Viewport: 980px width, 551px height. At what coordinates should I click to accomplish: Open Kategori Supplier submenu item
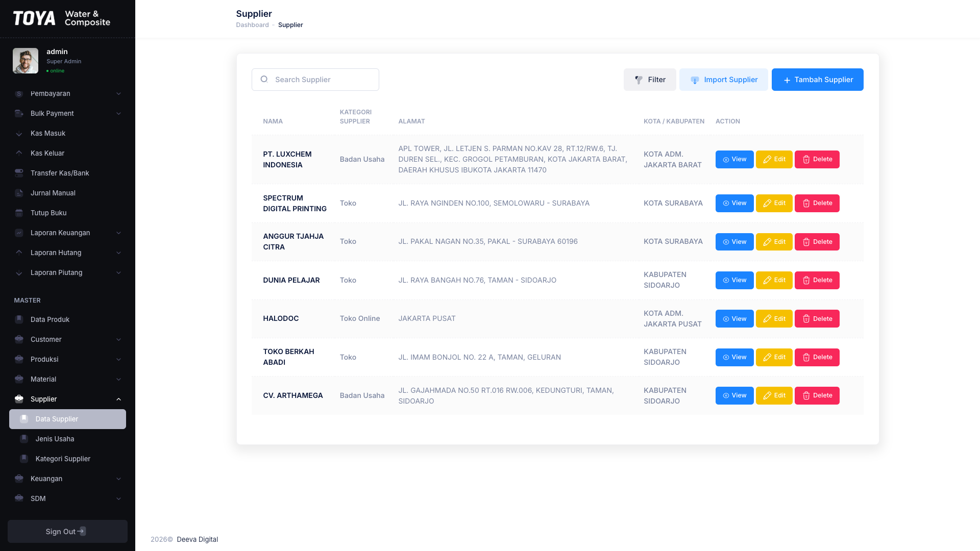pos(67,459)
